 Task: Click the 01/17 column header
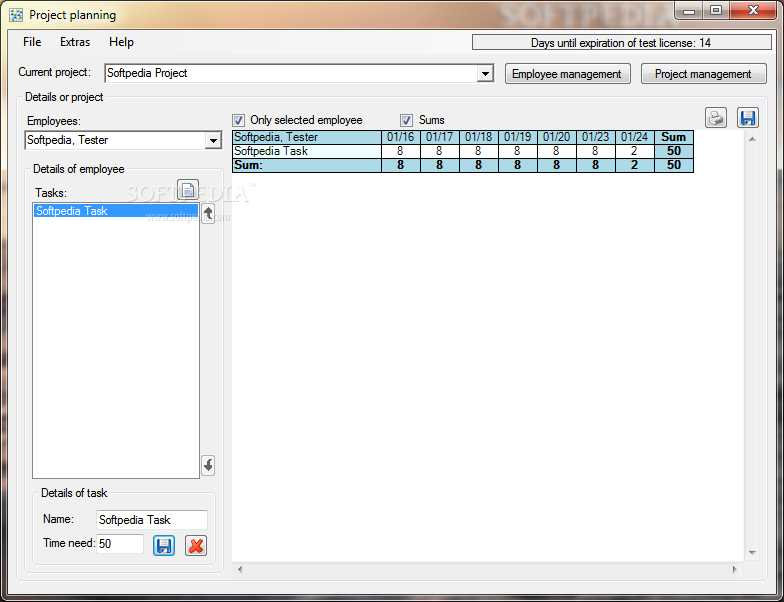(440, 137)
